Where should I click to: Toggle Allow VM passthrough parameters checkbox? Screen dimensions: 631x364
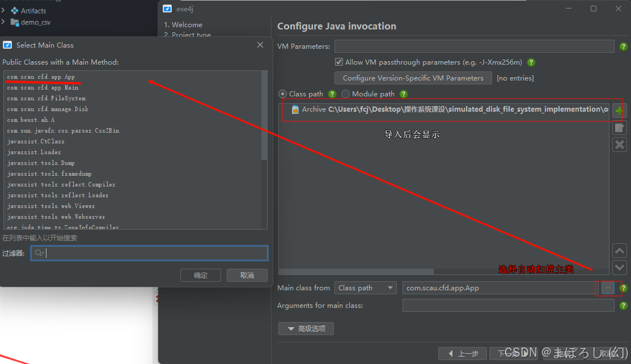(339, 62)
